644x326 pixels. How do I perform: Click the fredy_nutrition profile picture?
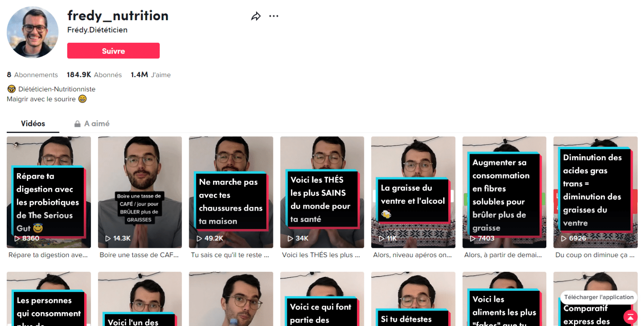click(x=32, y=32)
